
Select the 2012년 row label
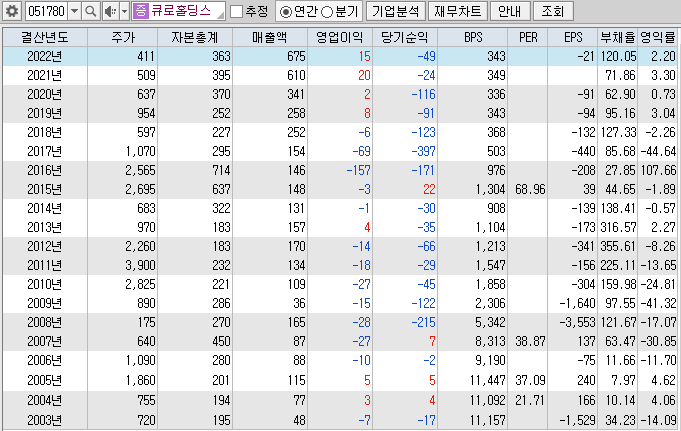coord(45,246)
